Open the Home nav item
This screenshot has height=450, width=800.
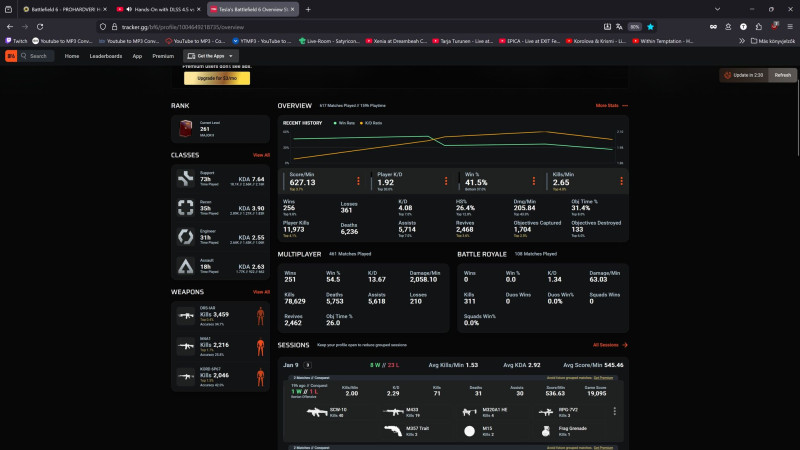pos(72,56)
